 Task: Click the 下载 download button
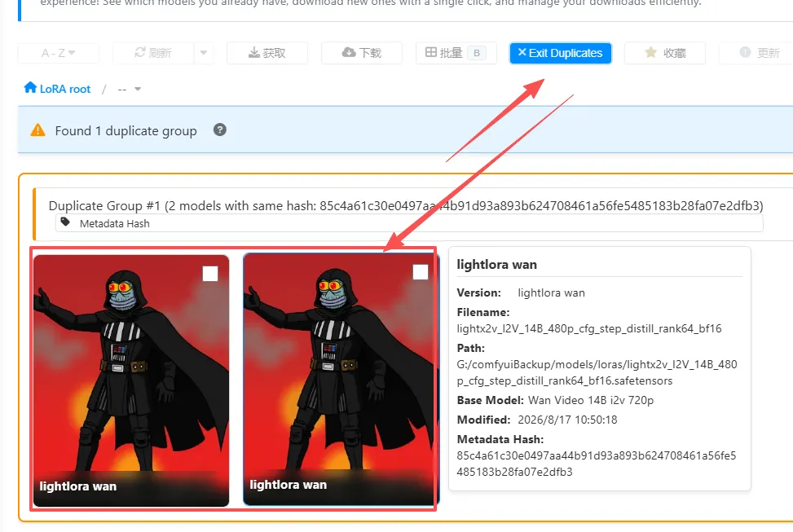(x=362, y=53)
